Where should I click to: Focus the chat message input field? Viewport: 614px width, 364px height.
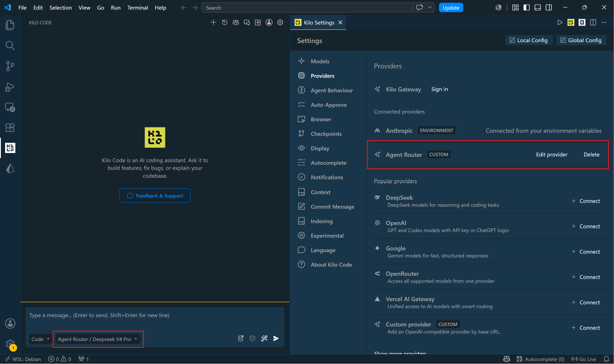click(x=155, y=315)
